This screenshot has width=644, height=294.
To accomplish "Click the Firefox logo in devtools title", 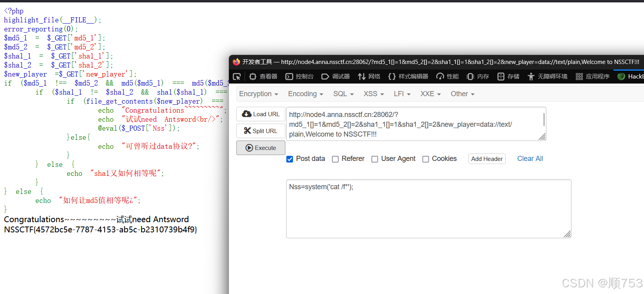I will pyautogui.click(x=236, y=62).
